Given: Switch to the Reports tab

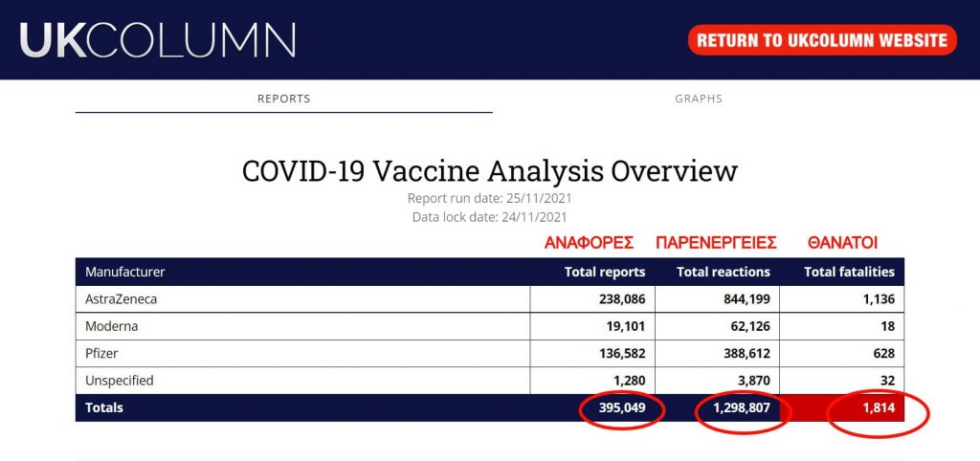Looking at the screenshot, I should click(x=283, y=99).
